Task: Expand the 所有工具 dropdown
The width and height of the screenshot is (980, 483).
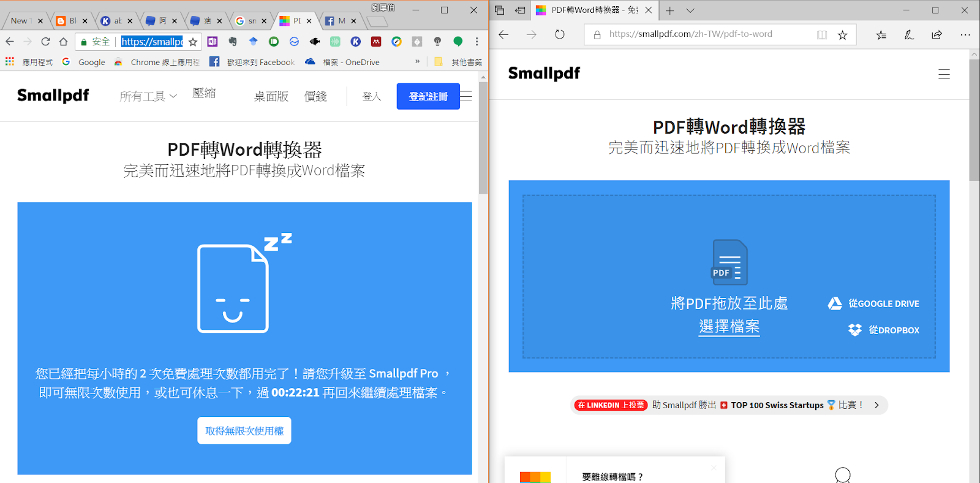Action: [x=148, y=96]
